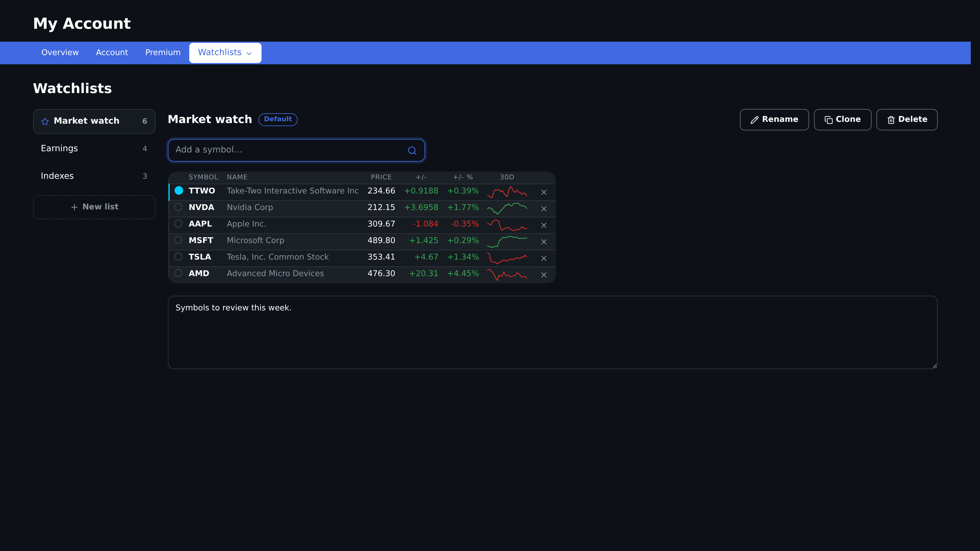Click the star icon beside Market watch

tap(45, 121)
